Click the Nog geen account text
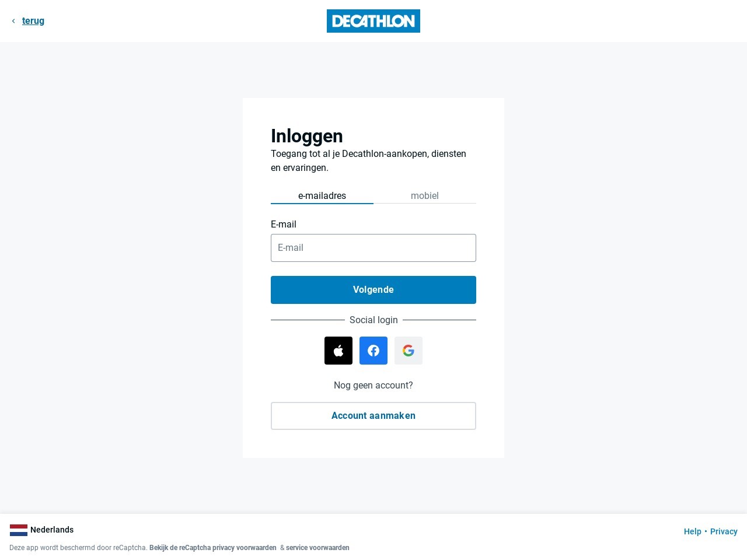The width and height of the screenshot is (747, 560). coord(373,386)
